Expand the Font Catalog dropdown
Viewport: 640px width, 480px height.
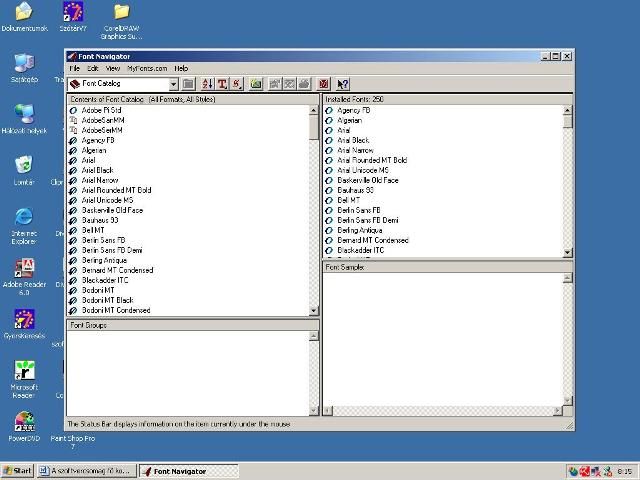point(174,85)
